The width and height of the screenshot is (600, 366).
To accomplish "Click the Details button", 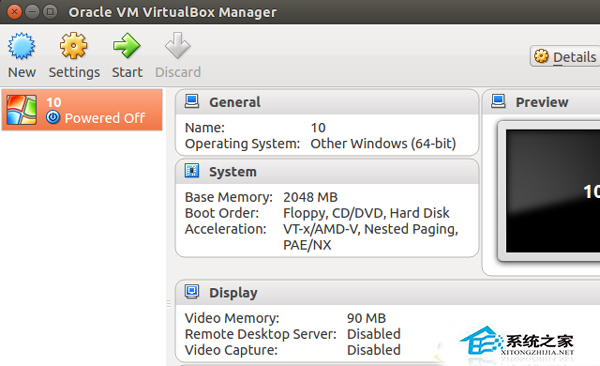I will (565, 57).
